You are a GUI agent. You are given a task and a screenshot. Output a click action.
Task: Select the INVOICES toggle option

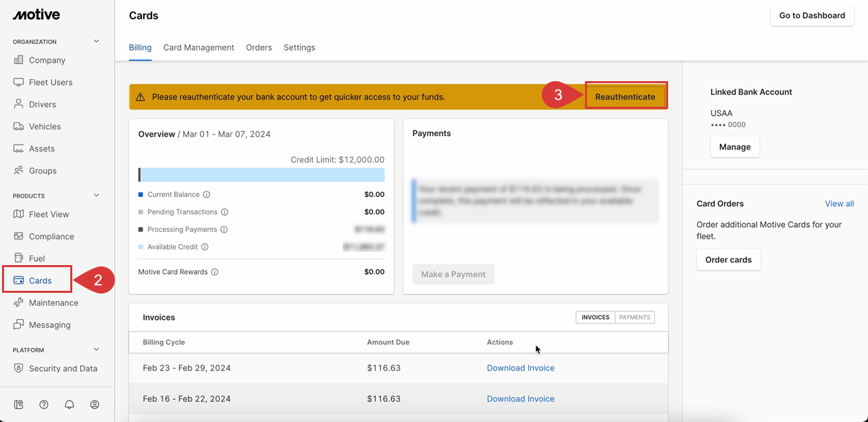pyautogui.click(x=595, y=317)
